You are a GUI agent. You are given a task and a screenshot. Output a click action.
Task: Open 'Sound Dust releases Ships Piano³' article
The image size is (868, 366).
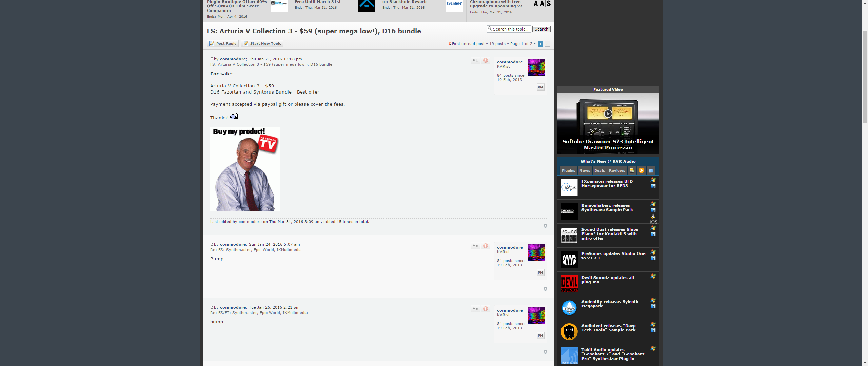[x=610, y=234]
